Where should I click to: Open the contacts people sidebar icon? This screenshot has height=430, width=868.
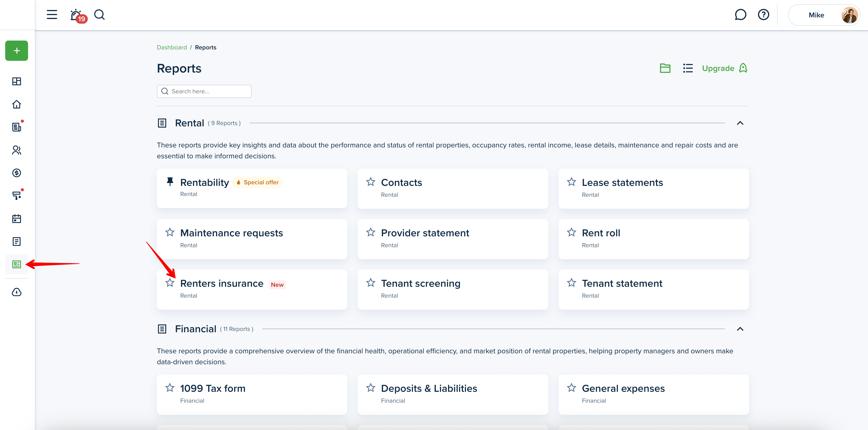coord(17,150)
